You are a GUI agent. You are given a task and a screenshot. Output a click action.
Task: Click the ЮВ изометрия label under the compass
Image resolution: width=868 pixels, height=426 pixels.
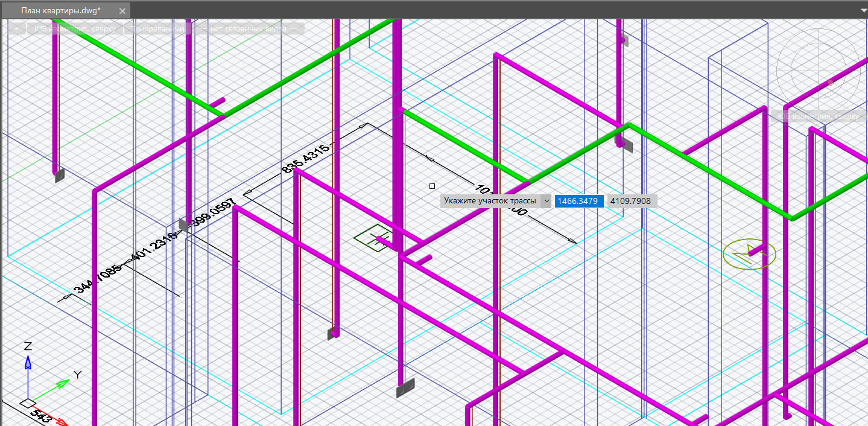coord(818,116)
